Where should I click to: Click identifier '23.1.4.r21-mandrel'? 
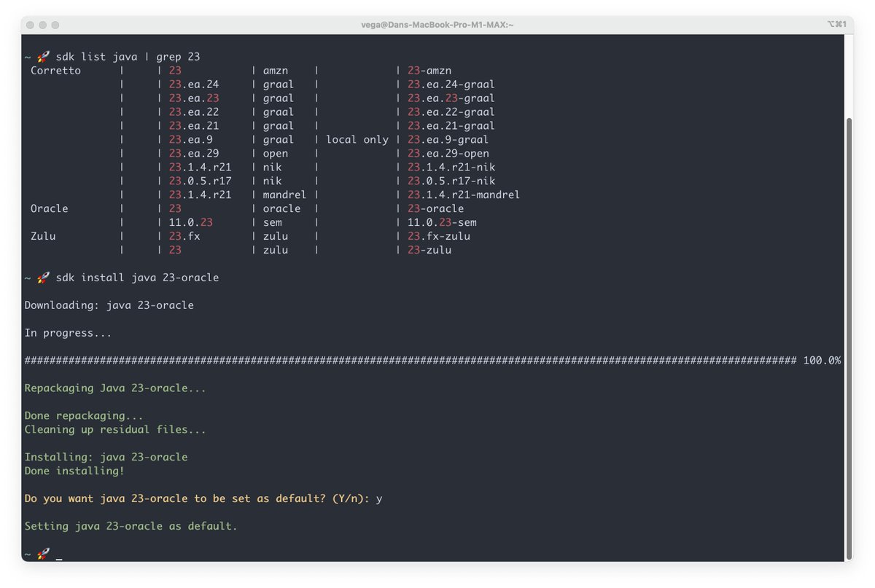point(464,195)
